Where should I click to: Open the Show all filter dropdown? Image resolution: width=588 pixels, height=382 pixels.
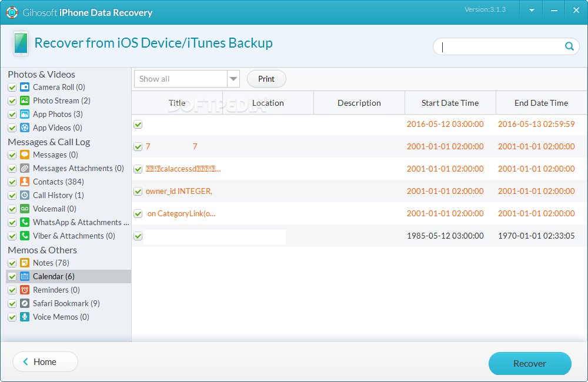187,79
